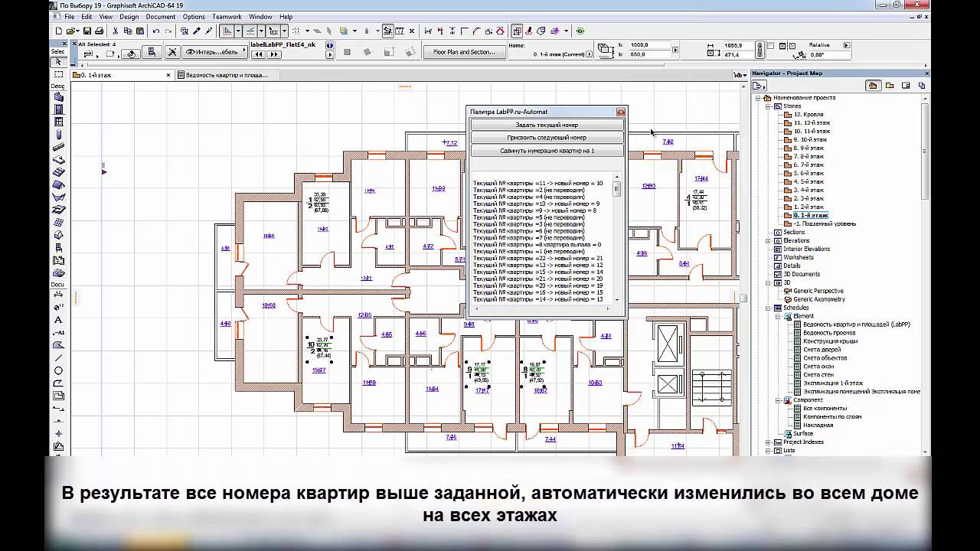Click the h height field showing 1000,0
Image resolution: width=980 pixels, height=551 pixels.
click(x=649, y=45)
